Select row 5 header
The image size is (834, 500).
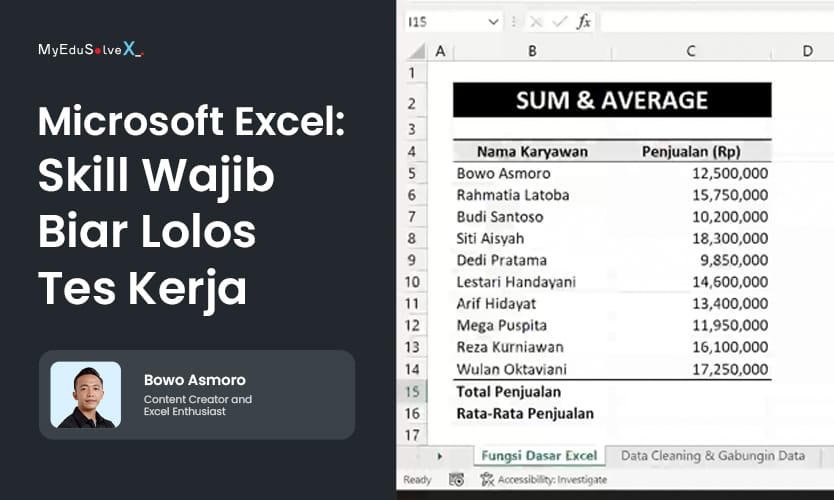412,173
